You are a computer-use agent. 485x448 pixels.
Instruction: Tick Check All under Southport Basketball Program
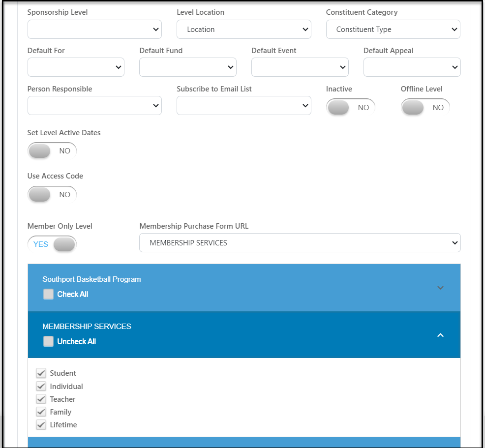(48, 294)
